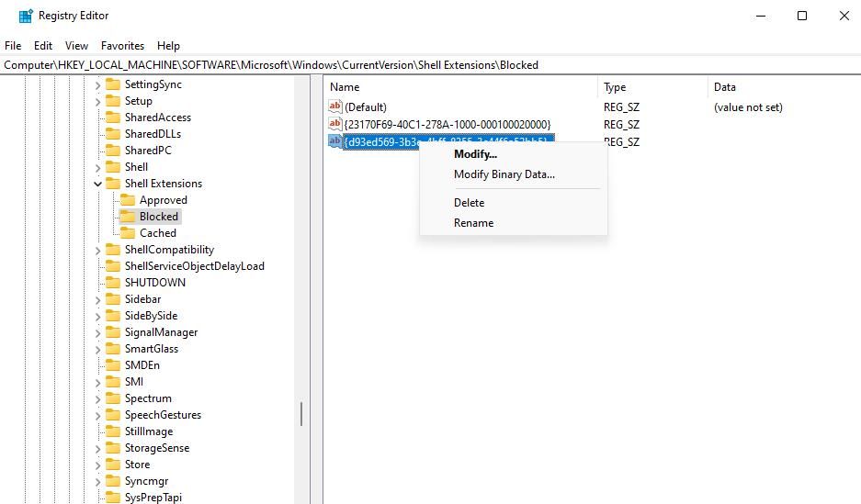
Task: Expand the Shell key
Action: [97, 167]
